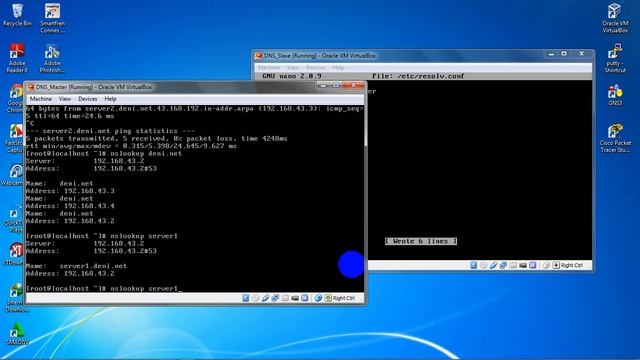Click mouse integration indicator in DNS_Master status bar
Image resolution: width=640 pixels, height=360 pixels.
318,298
